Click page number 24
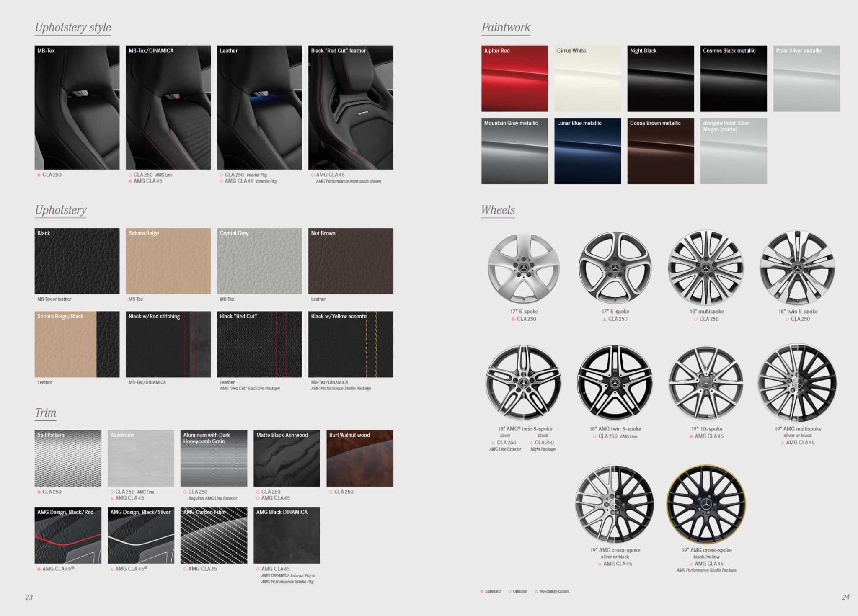Viewport: 858px width, 616px height. pyautogui.click(x=846, y=598)
